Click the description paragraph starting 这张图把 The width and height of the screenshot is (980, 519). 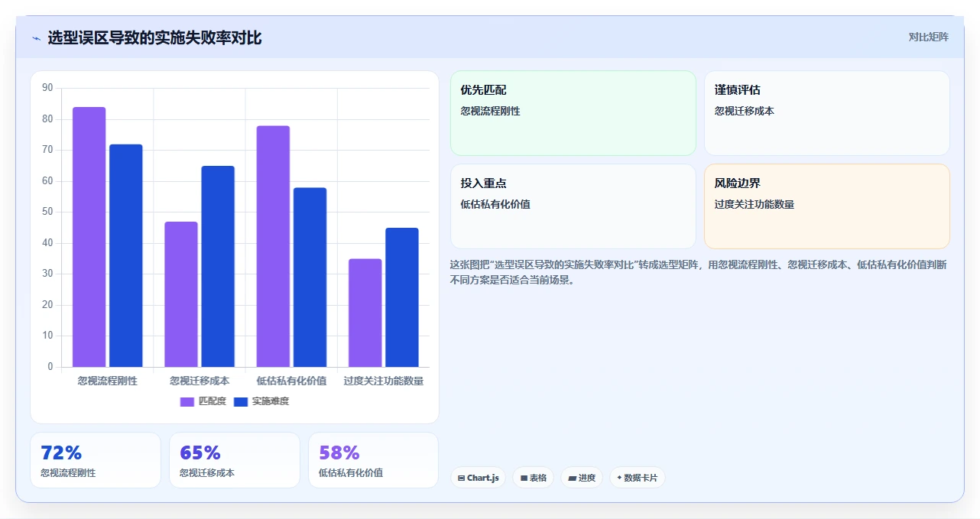699,272
